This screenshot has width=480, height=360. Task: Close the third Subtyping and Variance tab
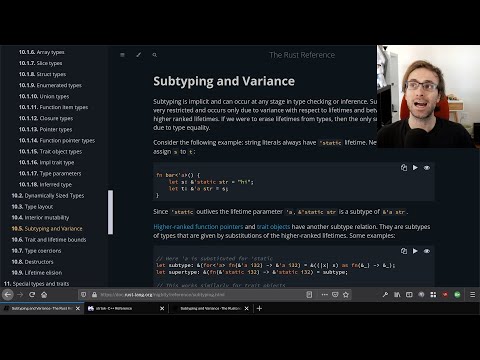click(247, 309)
